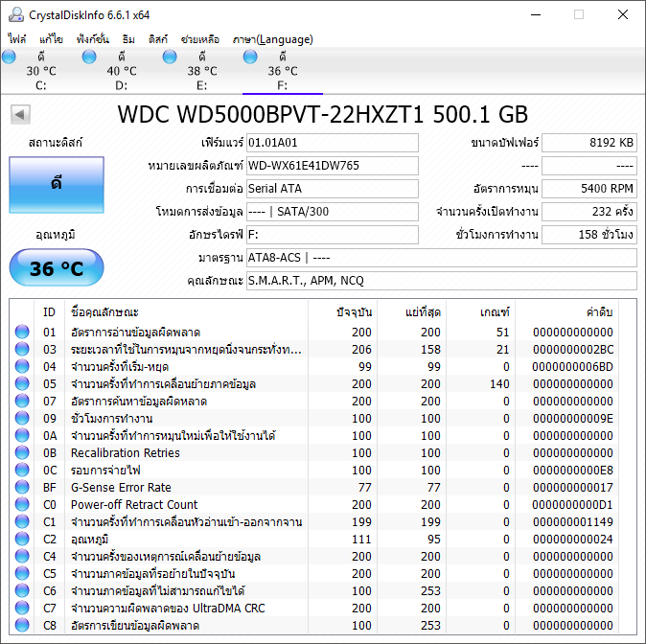The image size is (646, 644).
Task: Click the disk title WDC WD5000BPVT-22HXZT1
Action: [x=323, y=115]
